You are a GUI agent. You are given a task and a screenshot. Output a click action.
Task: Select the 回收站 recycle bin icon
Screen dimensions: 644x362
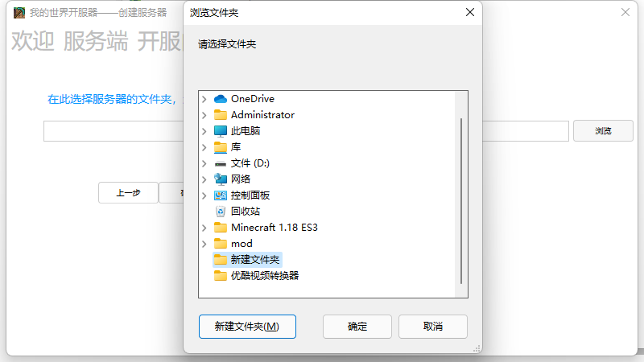coord(221,212)
